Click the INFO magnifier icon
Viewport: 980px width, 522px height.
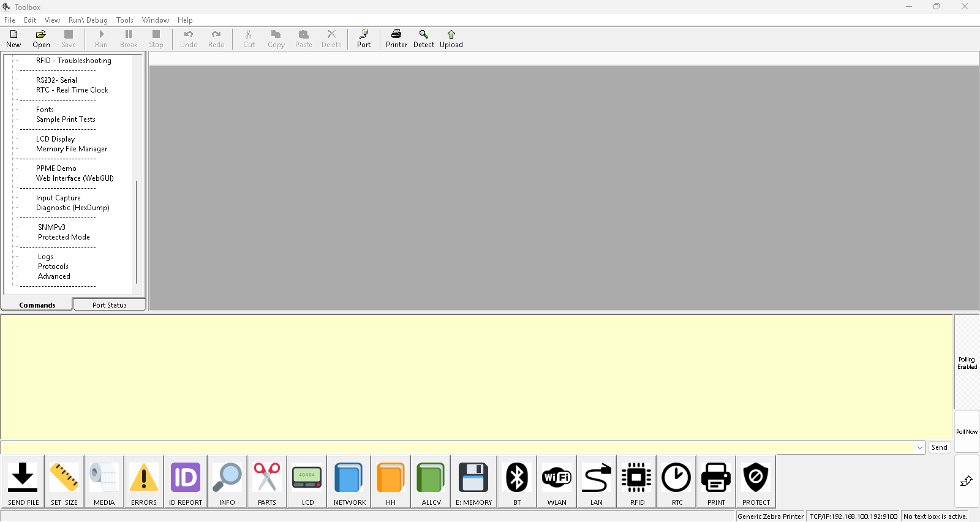[227, 482]
